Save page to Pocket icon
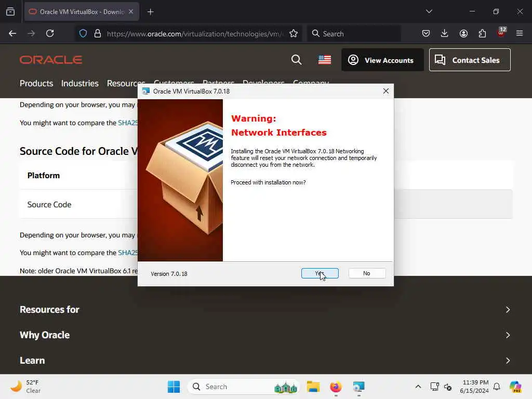The height and width of the screenshot is (399, 532). (x=426, y=33)
